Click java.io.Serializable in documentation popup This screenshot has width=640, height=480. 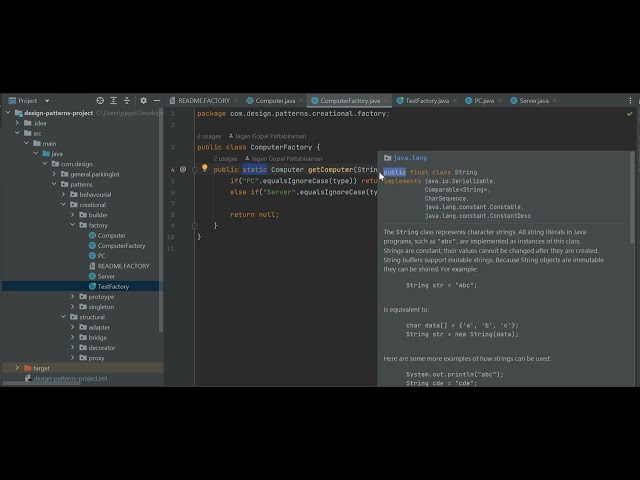[x=459, y=181]
